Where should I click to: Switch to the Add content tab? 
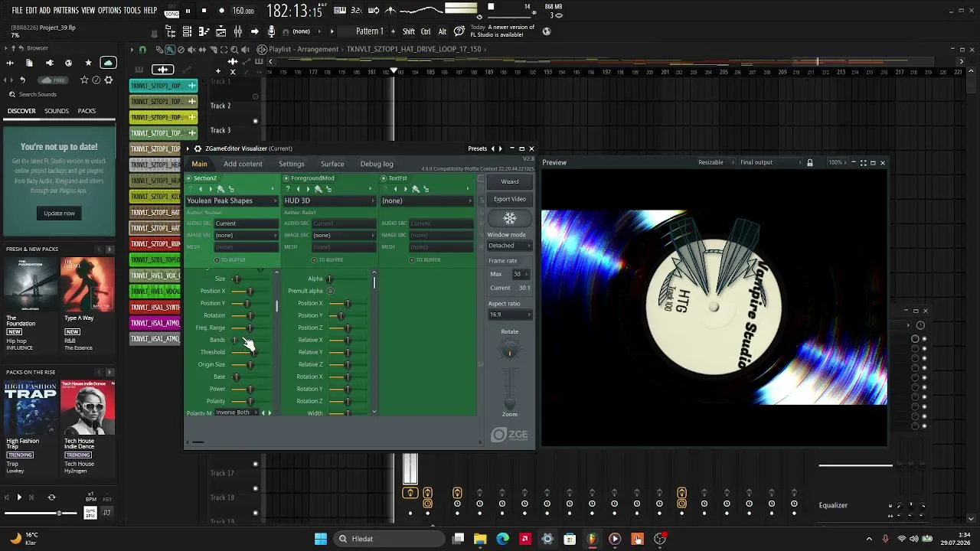tap(243, 164)
